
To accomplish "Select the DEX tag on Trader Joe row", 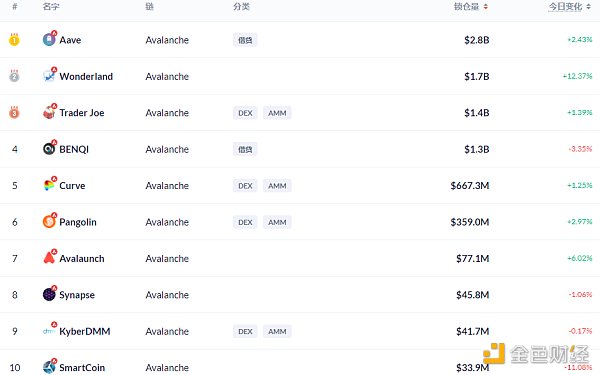I will [245, 113].
